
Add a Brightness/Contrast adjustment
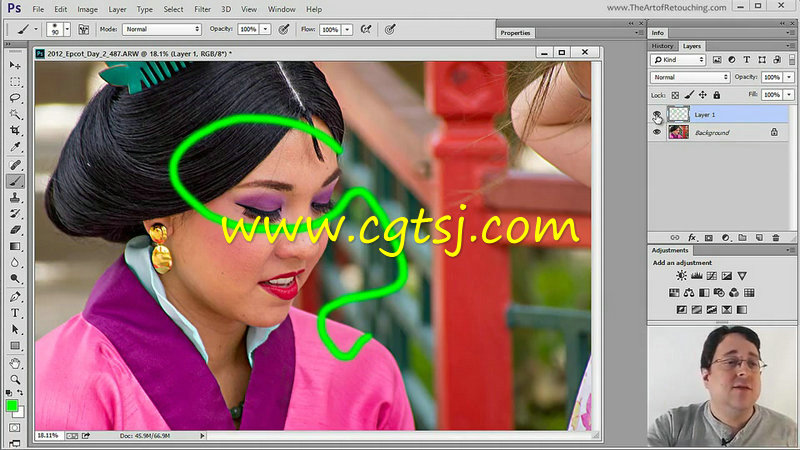[681, 276]
